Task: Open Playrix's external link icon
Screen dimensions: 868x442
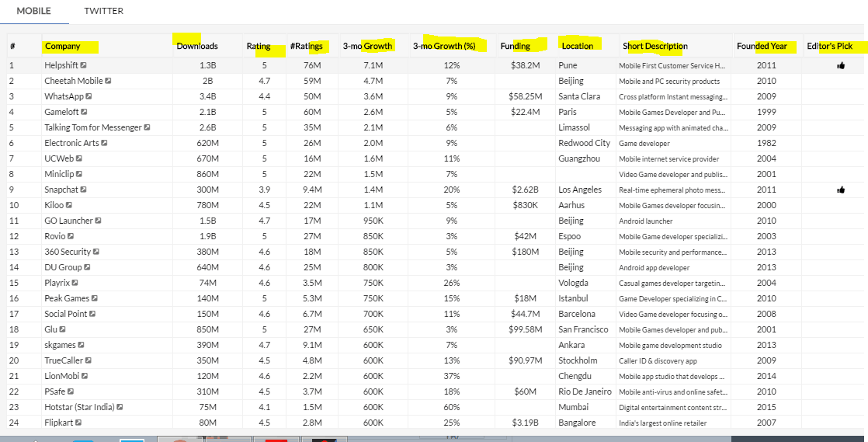Action: [x=76, y=283]
